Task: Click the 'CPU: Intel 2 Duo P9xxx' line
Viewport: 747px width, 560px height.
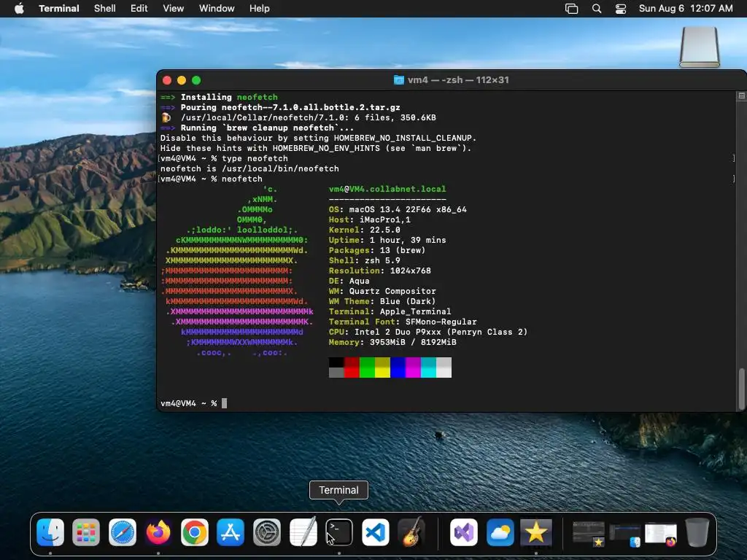Action: pos(428,332)
